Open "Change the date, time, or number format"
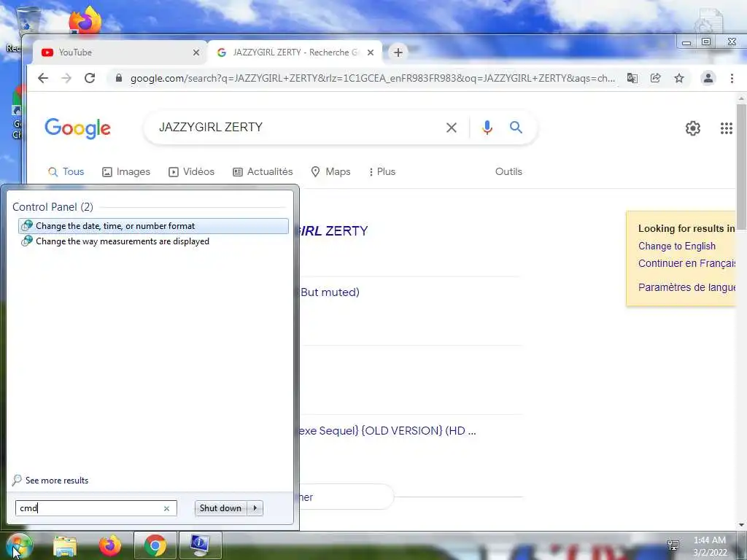 (153, 226)
